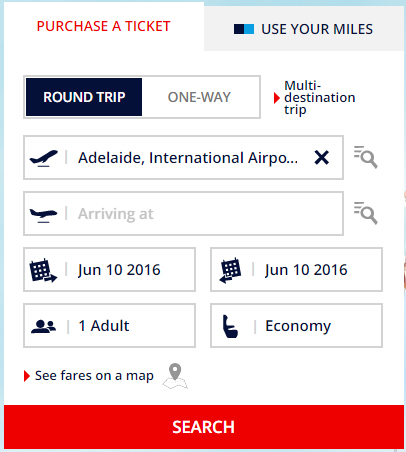The width and height of the screenshot is (406, 452).
Task: Select the ROUND TRIP option
Action: pyautogui.click(x=84, y=97)
